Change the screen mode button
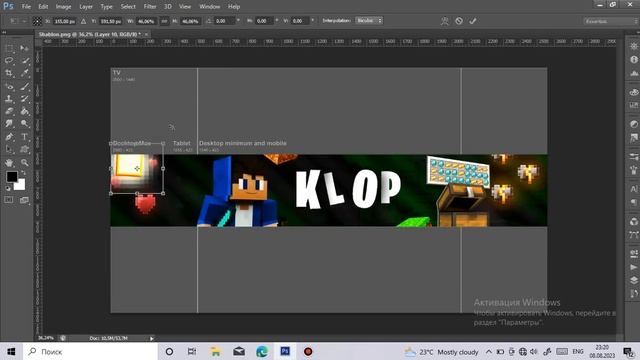Viewport: 640px width, 360px height. (24, 200)
